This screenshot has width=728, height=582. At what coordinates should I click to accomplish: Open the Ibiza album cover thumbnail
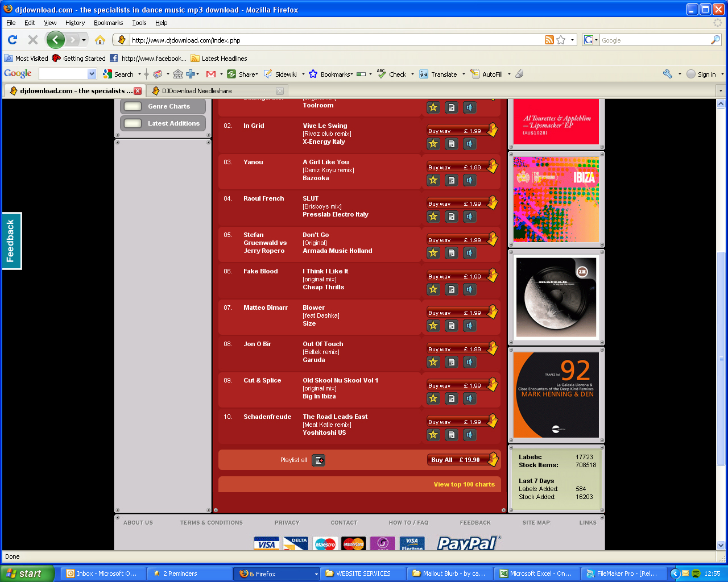tap(556, 199)
